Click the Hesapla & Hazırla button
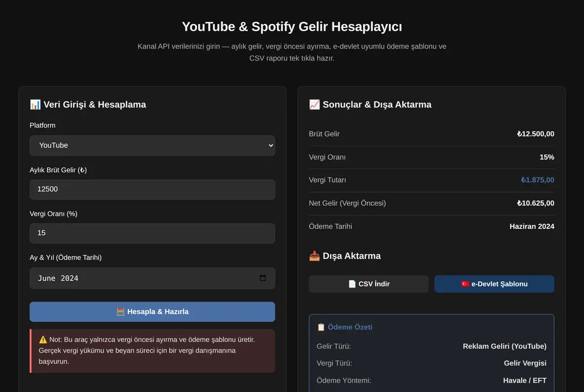This screenshot has width=584, height=392. tap(152, 312)
